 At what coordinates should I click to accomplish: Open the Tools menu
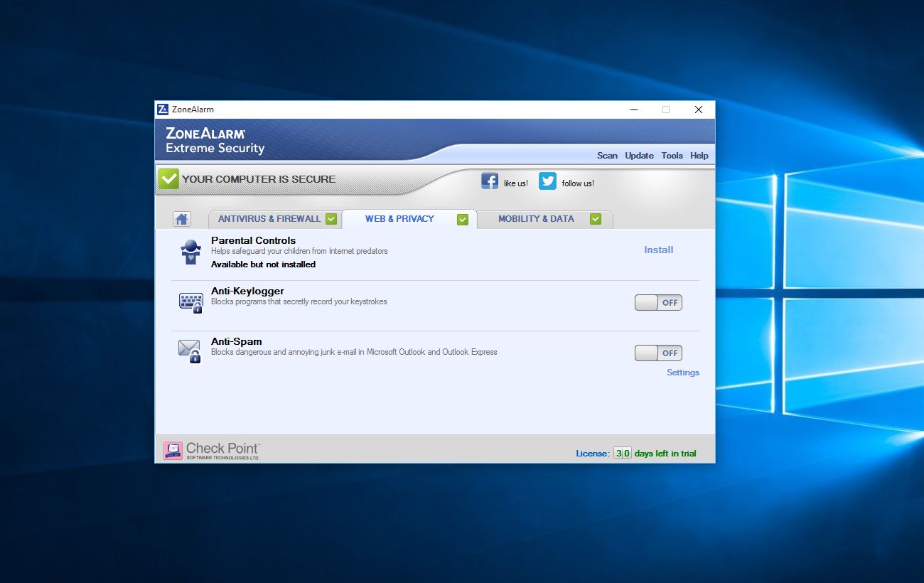[x=672, y=156]
